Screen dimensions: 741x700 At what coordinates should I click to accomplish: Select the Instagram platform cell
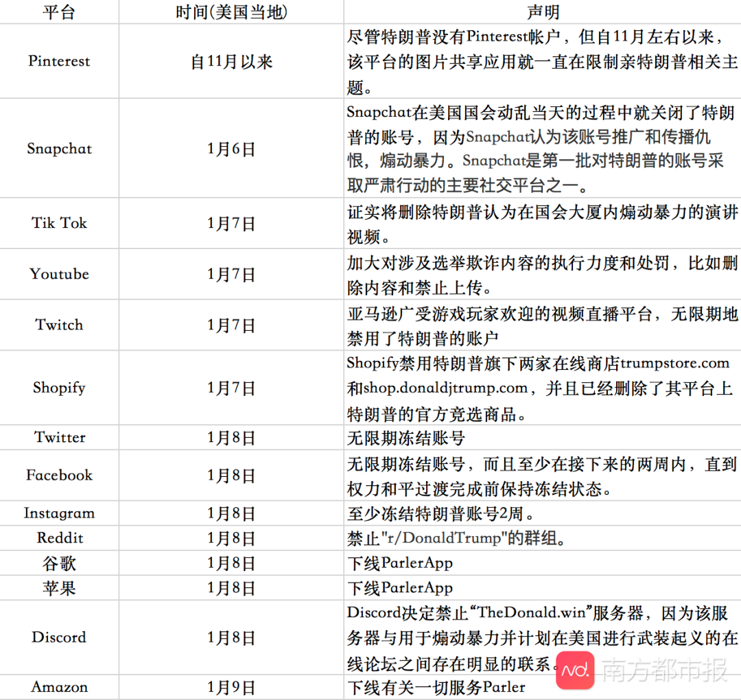click(x=59, y=513)
